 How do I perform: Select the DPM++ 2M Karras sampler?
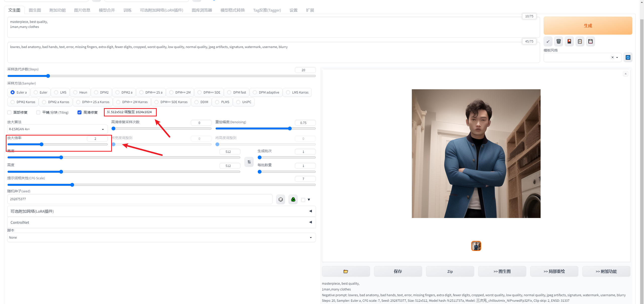click(132, 102)
